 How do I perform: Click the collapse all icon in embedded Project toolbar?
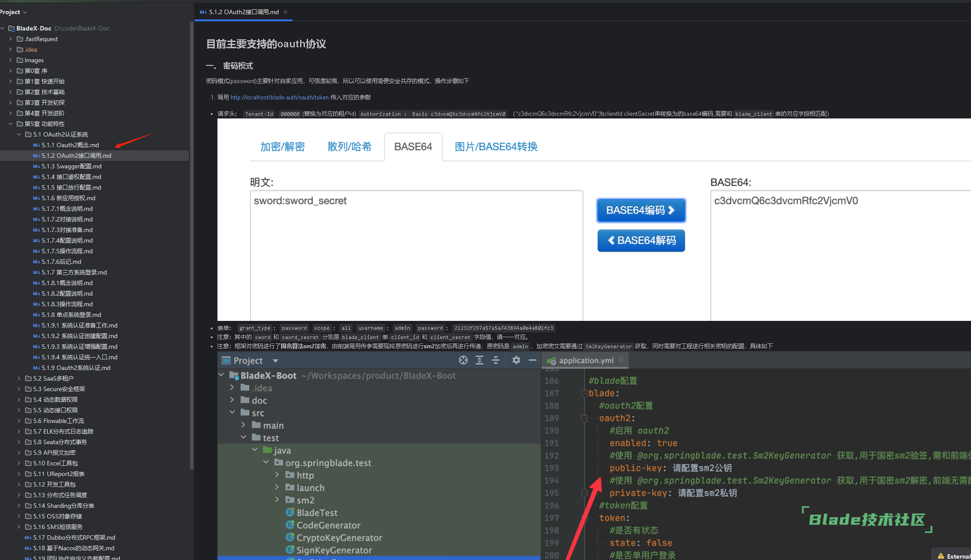coord(496,360)
